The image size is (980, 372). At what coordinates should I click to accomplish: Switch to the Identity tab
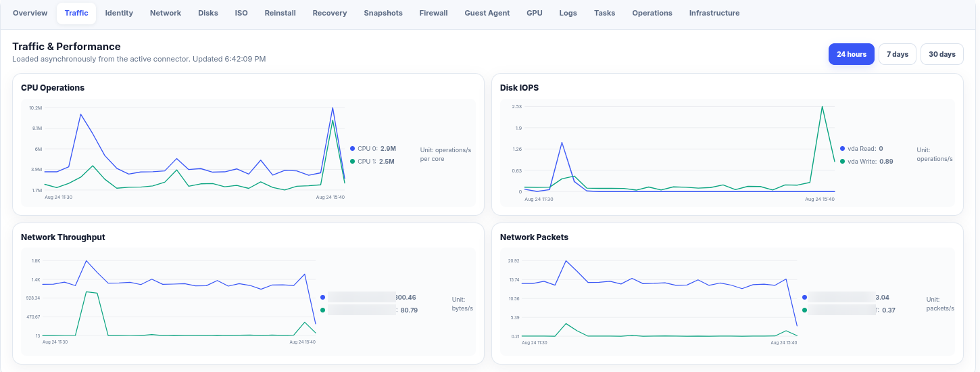point(119,13)
